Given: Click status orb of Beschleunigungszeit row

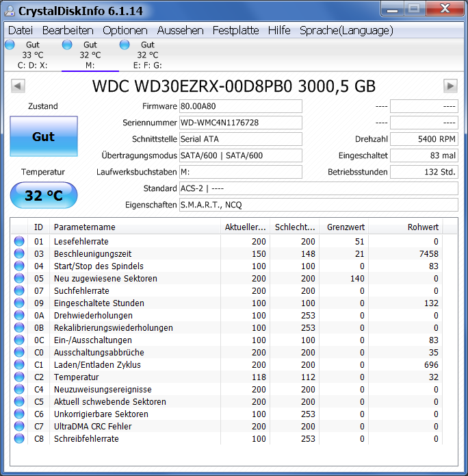Looking at the screenshot, I should [x=19, y=254].
